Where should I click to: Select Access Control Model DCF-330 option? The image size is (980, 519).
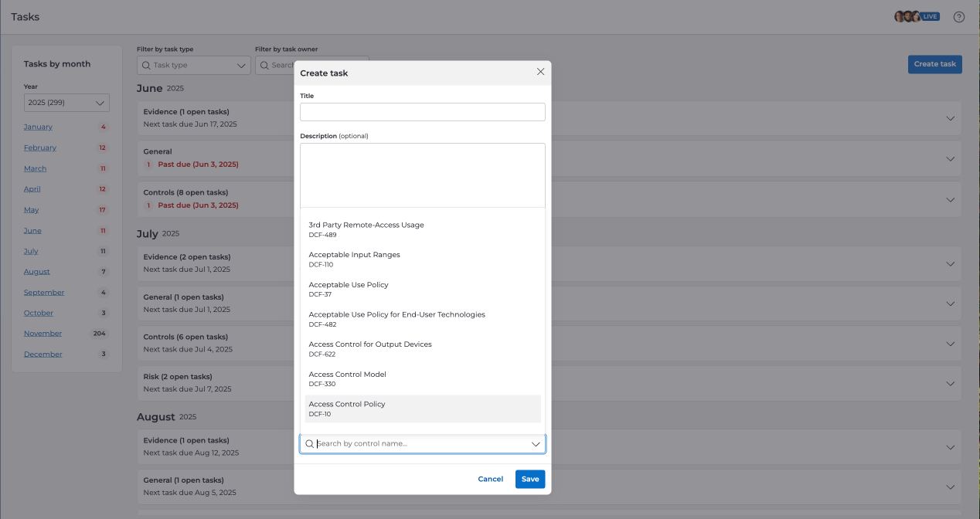pyautogui.click(x=423, y=379)
